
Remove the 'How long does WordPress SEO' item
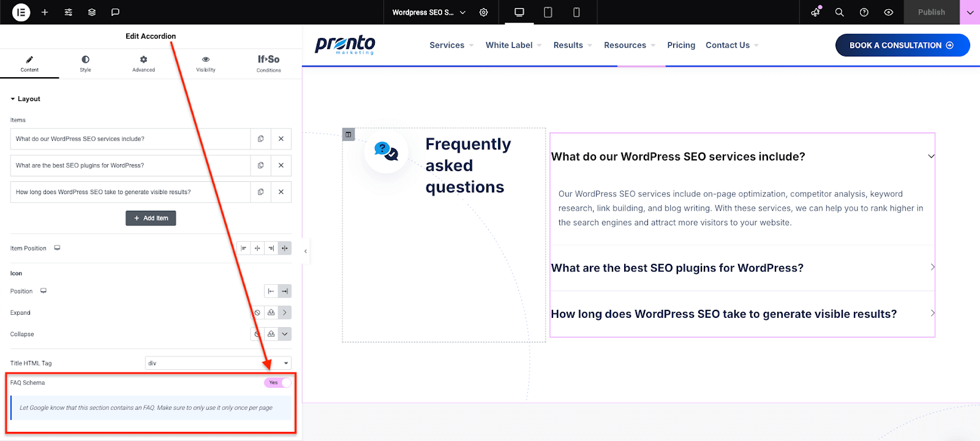pyautogui.click(x=281, y=192)
